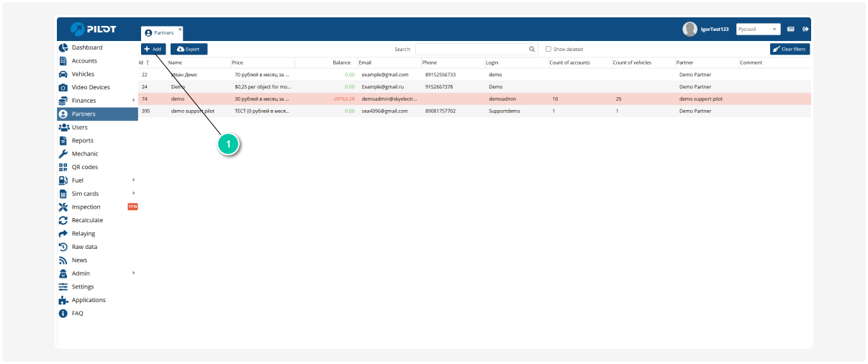The height and width of the screenshot is (364, 868).
Task: Click the search magnifier icon
Action: click(533, 50)
